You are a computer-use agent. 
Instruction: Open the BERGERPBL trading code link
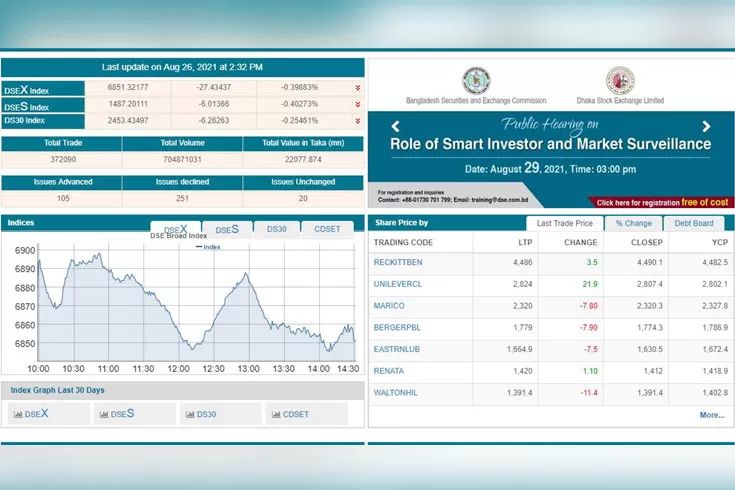point(397,327)
